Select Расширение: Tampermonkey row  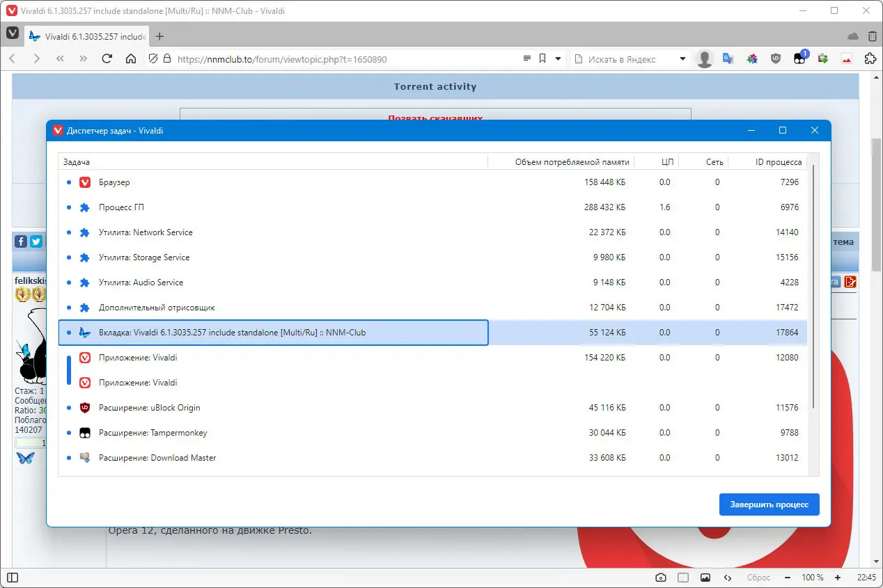tap(432, 433)
